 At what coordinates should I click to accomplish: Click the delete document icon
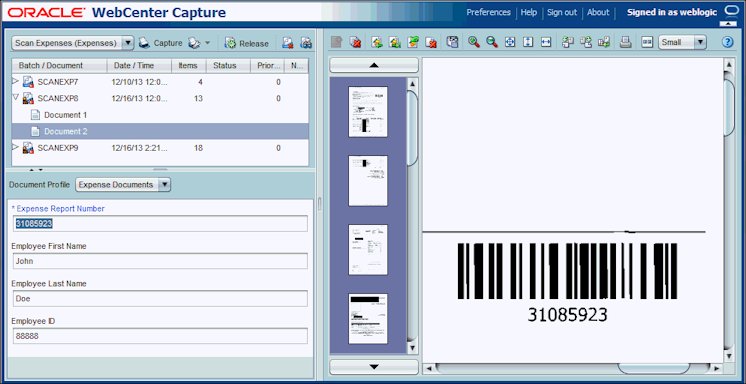[355, 42]
